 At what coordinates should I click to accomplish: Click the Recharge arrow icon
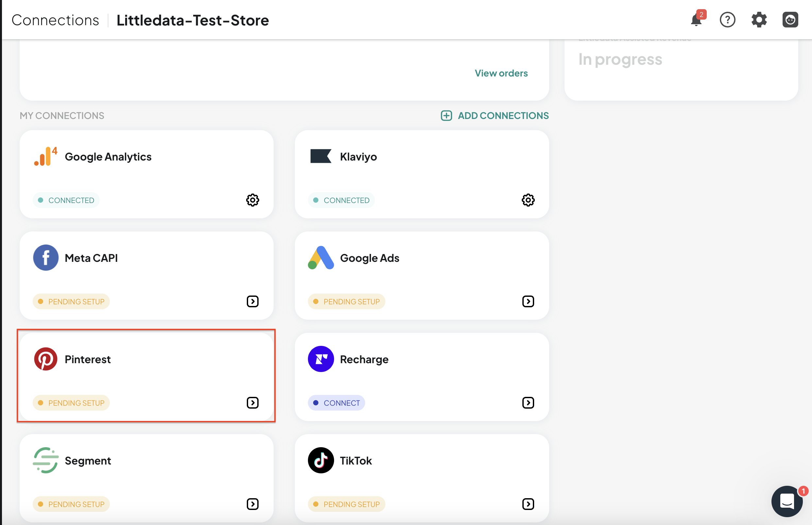(528, 403)
